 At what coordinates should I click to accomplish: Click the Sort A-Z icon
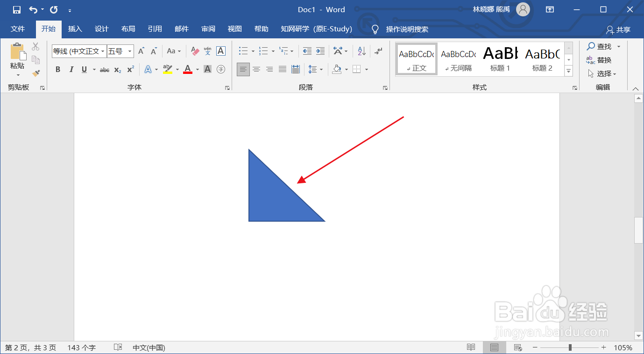[362, 51]
